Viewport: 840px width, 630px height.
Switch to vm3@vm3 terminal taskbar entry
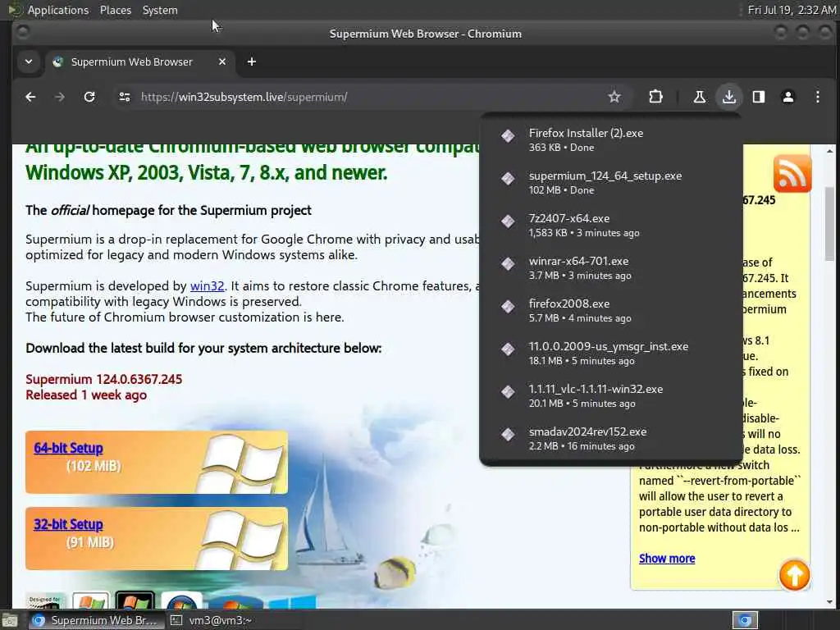click(x=212, y=620)
